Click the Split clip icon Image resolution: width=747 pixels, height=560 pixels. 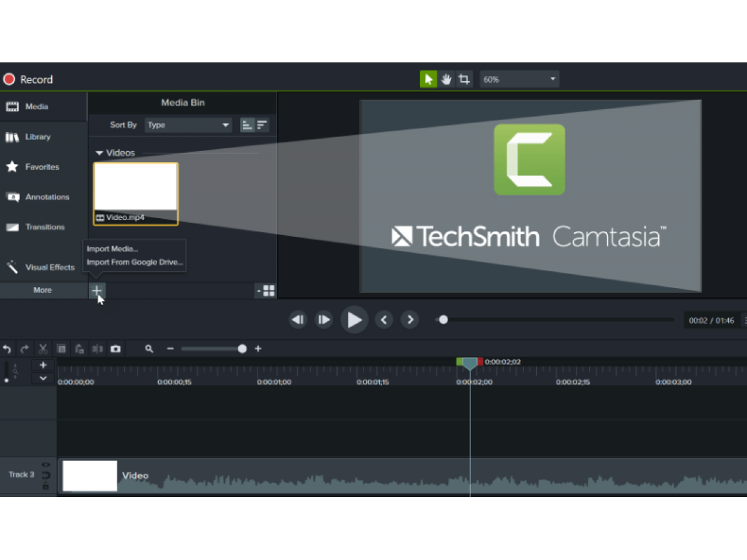tap(97, 349)
